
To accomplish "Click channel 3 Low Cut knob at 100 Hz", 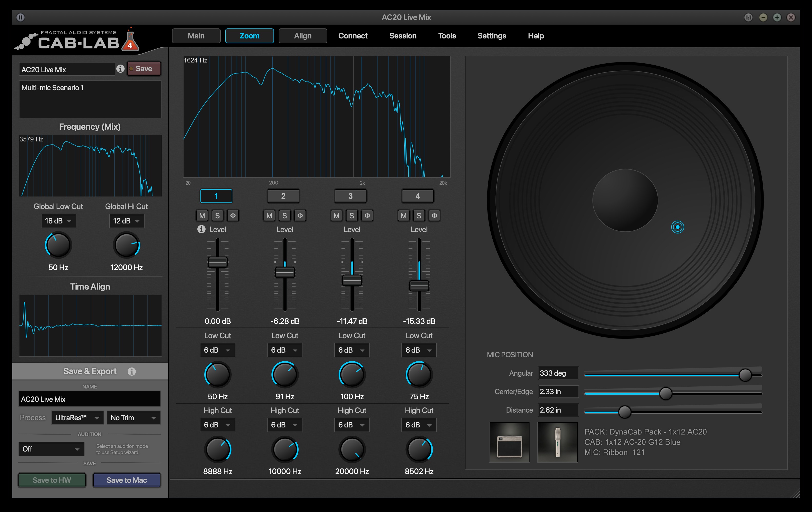I will pyautogui.click(x=352, y=374).
